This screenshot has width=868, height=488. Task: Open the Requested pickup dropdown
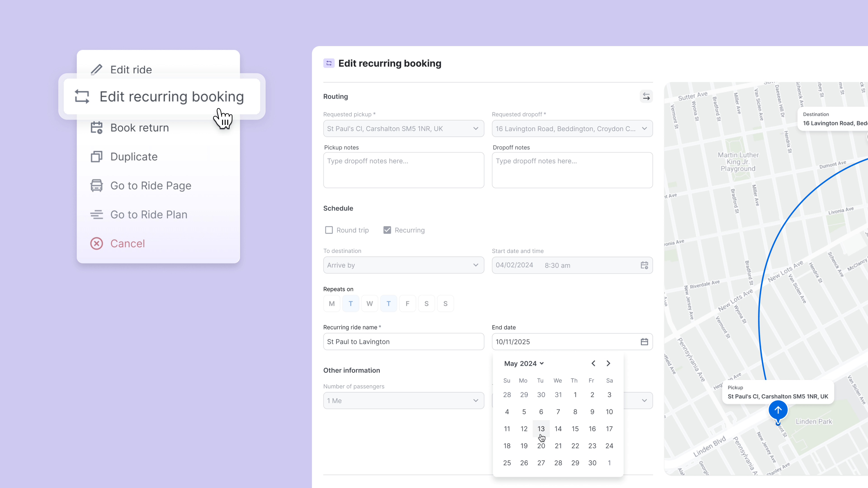pyautogui.click(x=404, y=129)
